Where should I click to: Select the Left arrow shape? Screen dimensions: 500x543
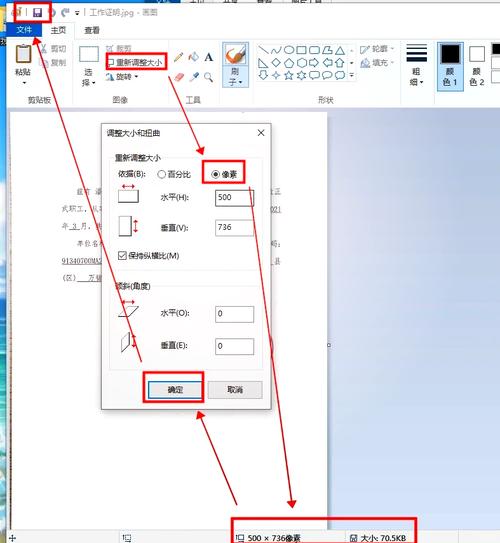tap(327, 63)
